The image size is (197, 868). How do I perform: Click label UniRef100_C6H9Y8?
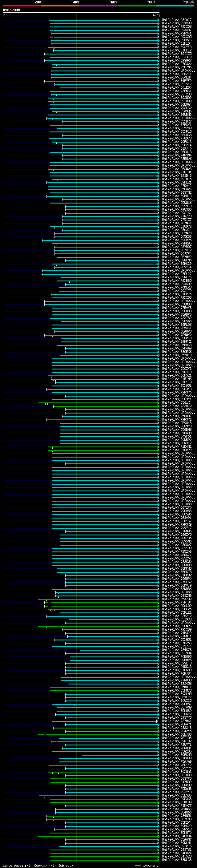coord(177,426)
